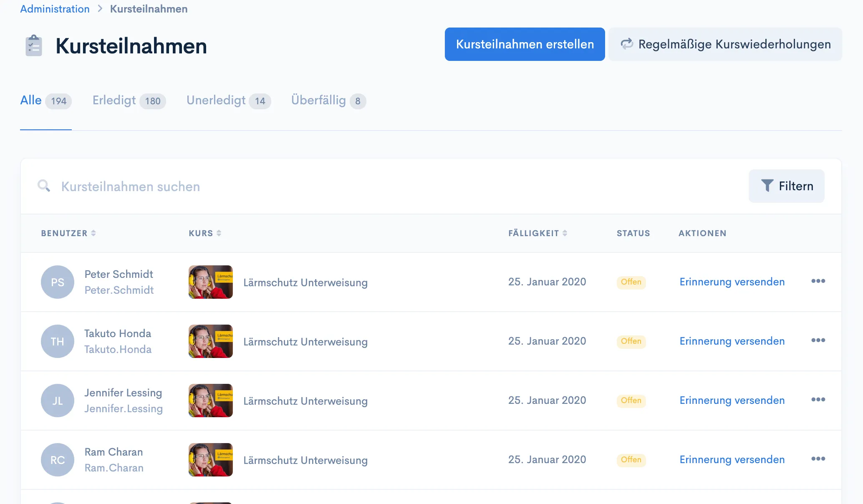The height and width of the screenshot is (504, 863).
Task: Sort table by Fälligkeit column
Action: (537, 233)
